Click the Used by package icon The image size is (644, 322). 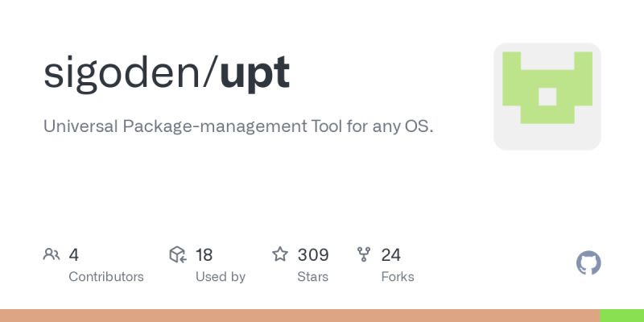(178, 255)
